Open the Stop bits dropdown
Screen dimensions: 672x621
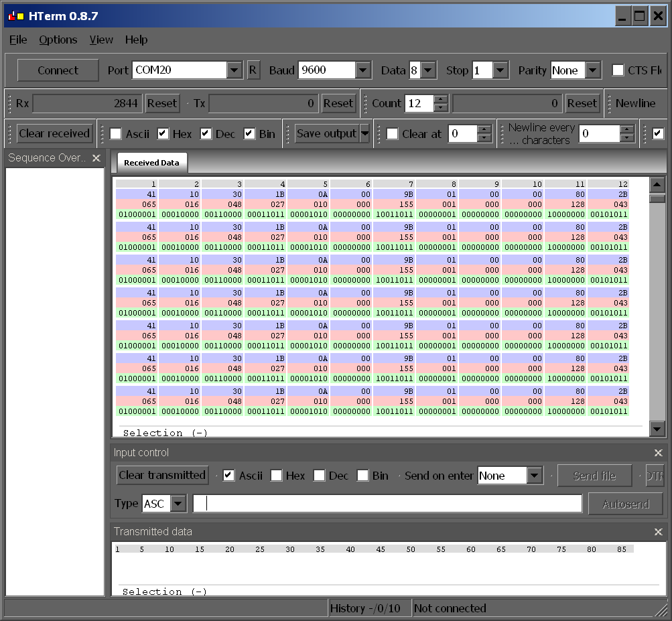click(500, 70)
